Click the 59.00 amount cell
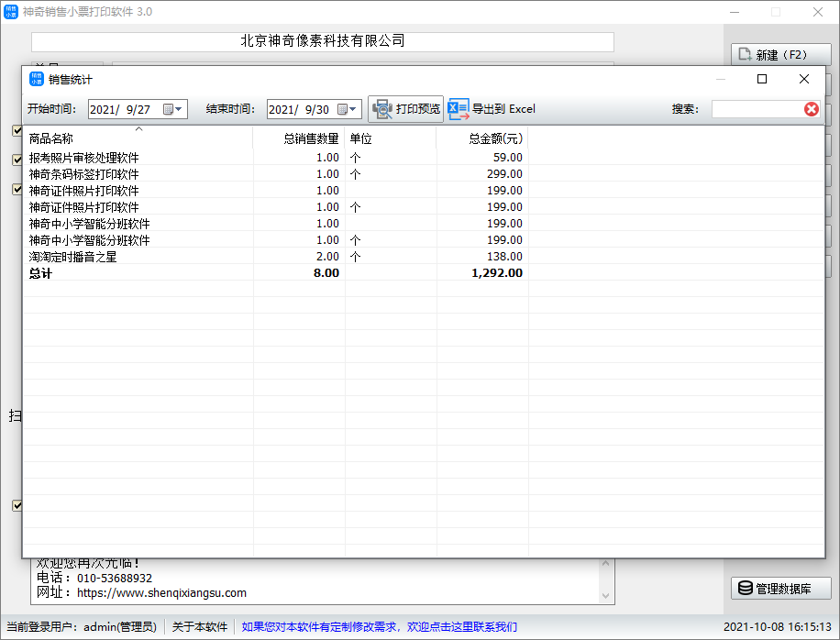 point(508,158)
